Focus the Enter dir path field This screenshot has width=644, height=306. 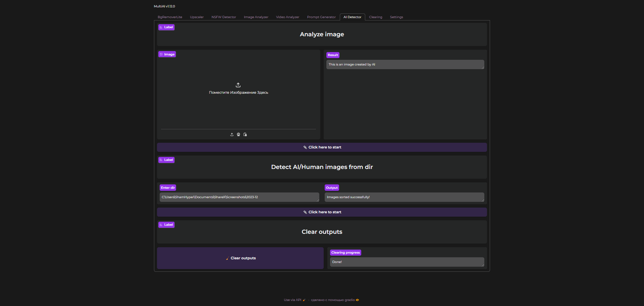click(239, 197)
